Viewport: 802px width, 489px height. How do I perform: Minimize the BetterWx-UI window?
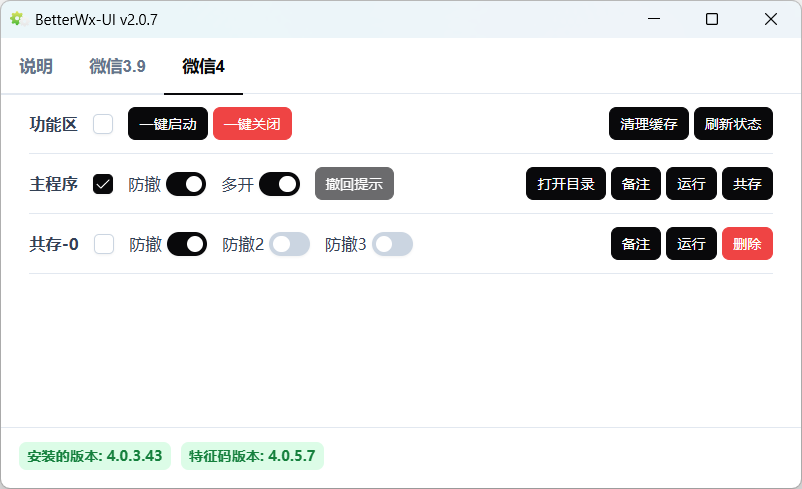click(x=654, y=19)
